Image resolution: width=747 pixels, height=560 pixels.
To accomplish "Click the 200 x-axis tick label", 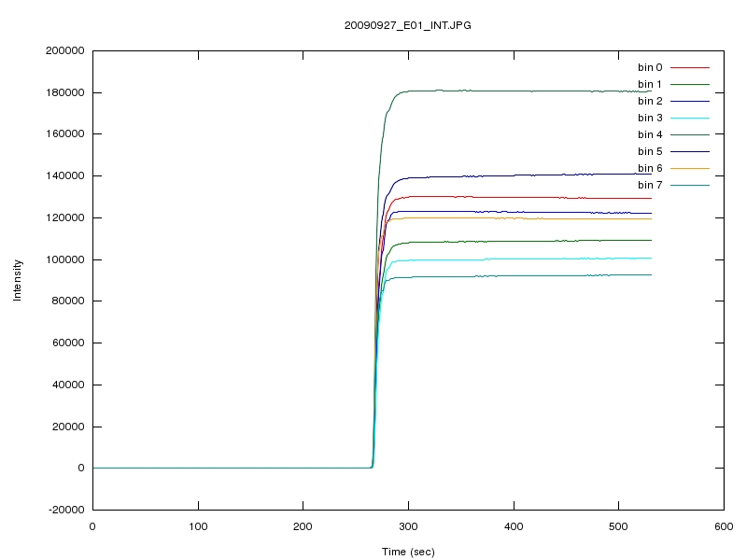I will tap(303, 526).
